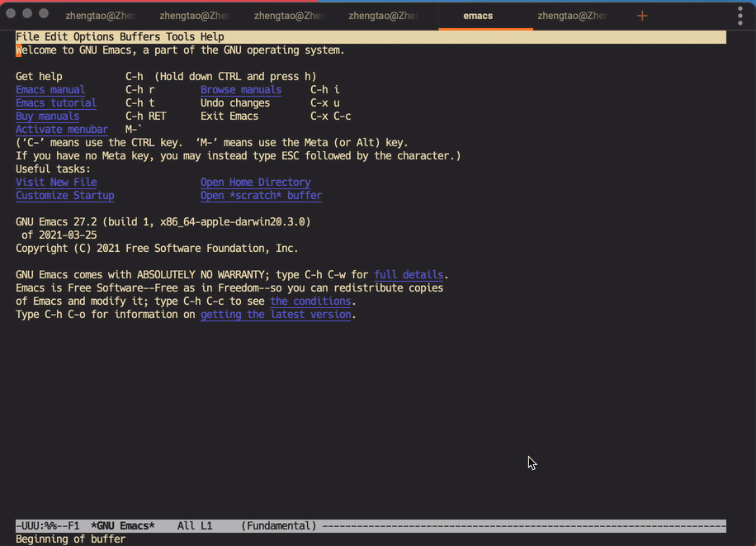This screenshot has width=756, height=546.
Task: Click the Visit New File link
Action: click(56, 183)
